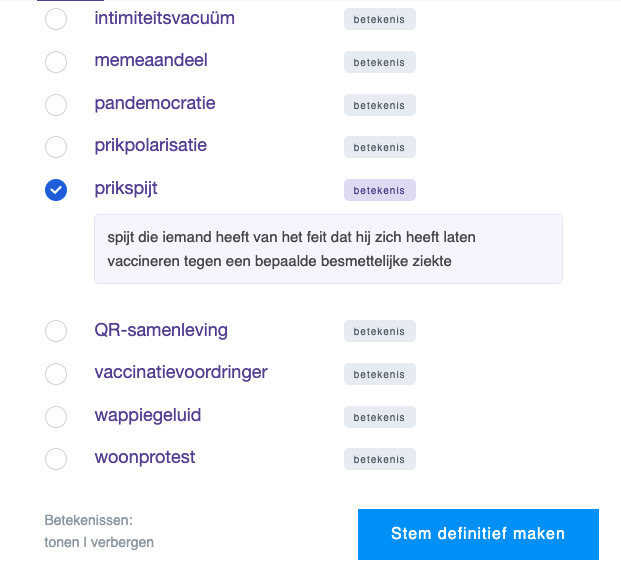Viewport: 621px width, 582px height.
Task: Click the checked prikspijt radio button
Action: coord(56,190)
